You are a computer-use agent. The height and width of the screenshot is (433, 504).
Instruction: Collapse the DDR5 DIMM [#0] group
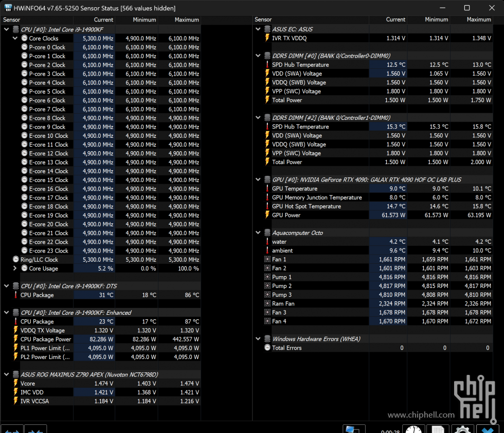click(x=258, y=56)
